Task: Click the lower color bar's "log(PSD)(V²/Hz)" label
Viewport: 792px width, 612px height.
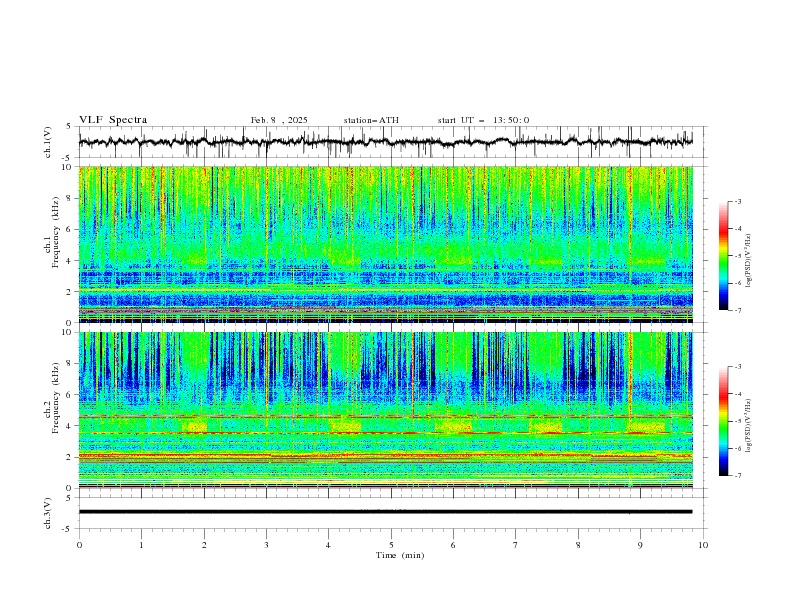Action: coord(749,426)
